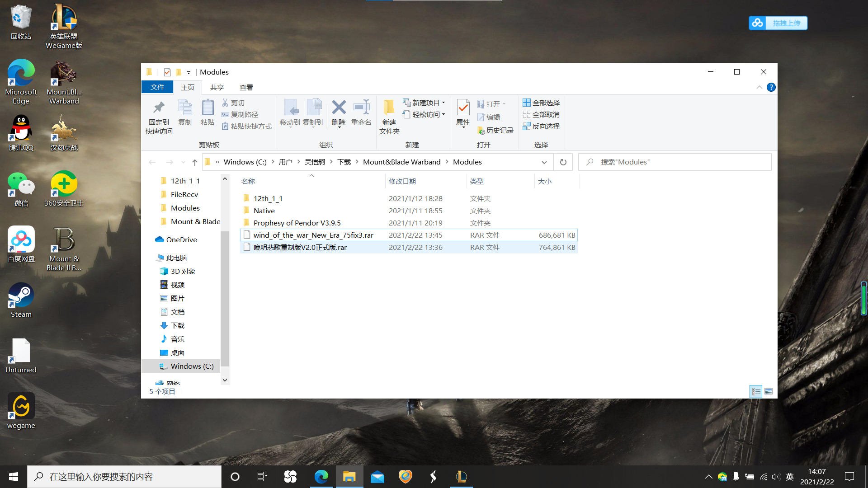Switch to the Home (主页) tab
The width and height of the screenshot is (868, 488).
tap(188, 87)
